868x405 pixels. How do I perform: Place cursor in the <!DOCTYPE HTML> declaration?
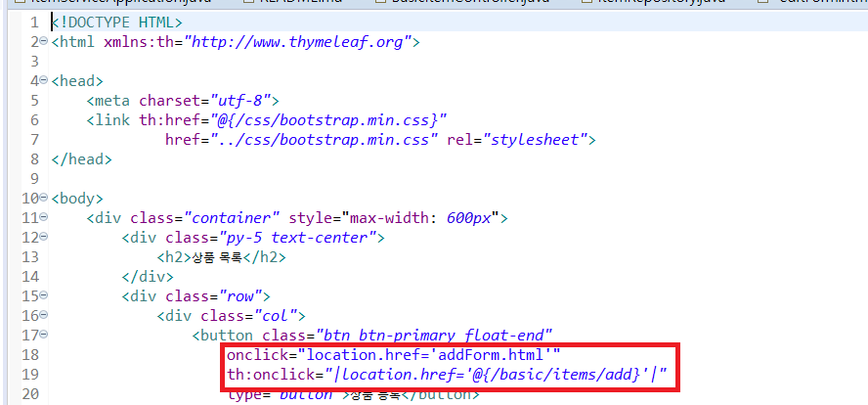[116, 22]
